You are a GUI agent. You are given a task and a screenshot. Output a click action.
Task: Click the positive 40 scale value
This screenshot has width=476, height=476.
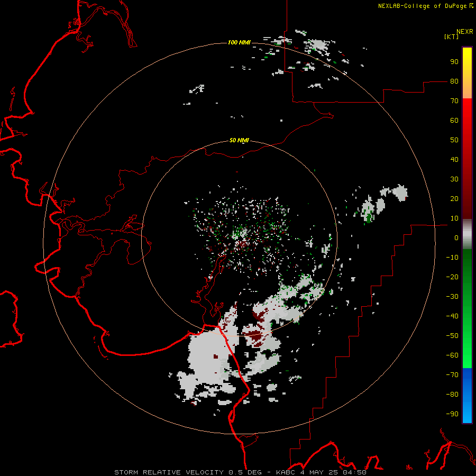tap(454, 160)
